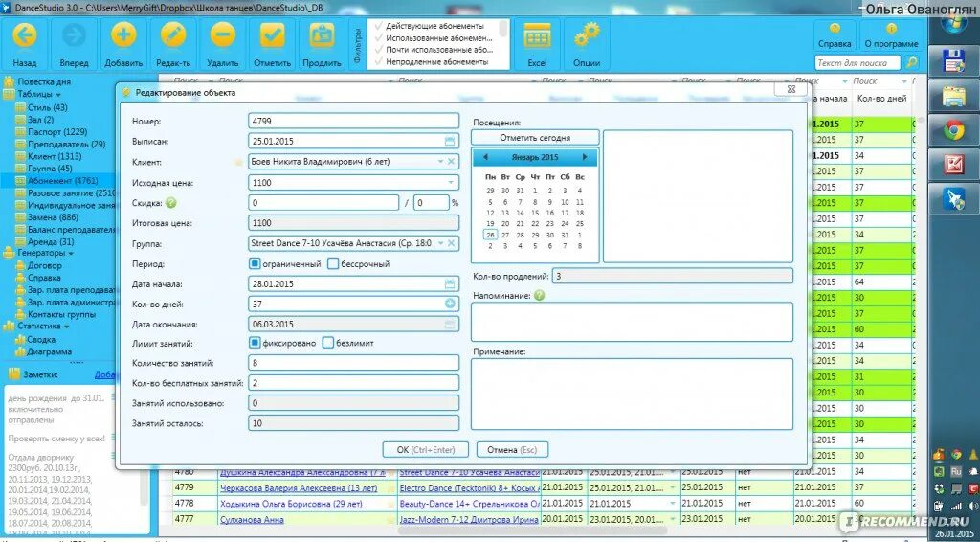The height and width of the screenshot is (542, 980).
Task: Click the Напоминание help question mark icon
Action: pyautogui.click(x=539, y=295)
